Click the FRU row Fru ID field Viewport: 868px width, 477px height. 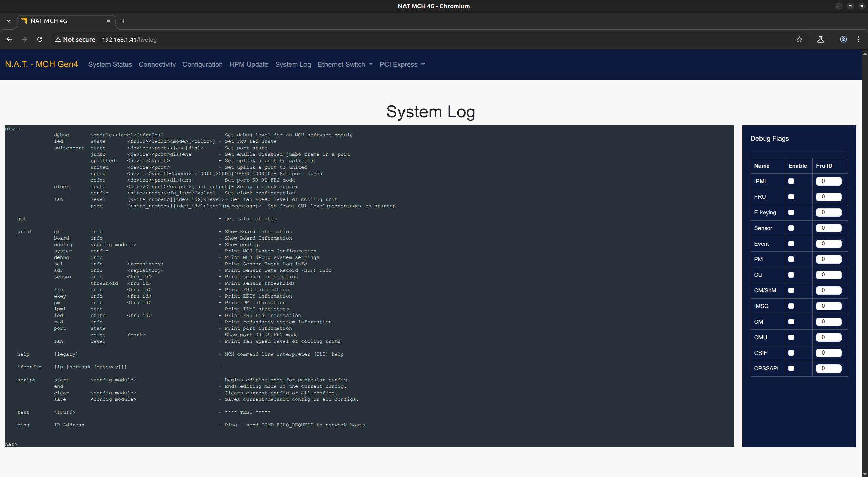pos(828,197)
